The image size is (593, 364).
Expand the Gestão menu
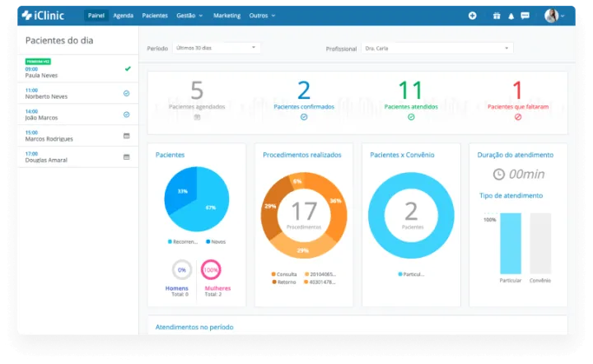click(189, 16)
